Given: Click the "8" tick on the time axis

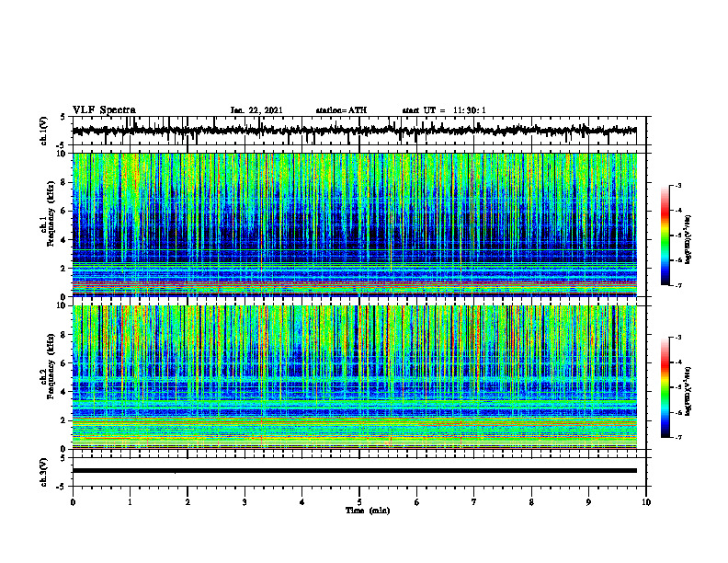Looking at the screenshot, I should (531, 502).
